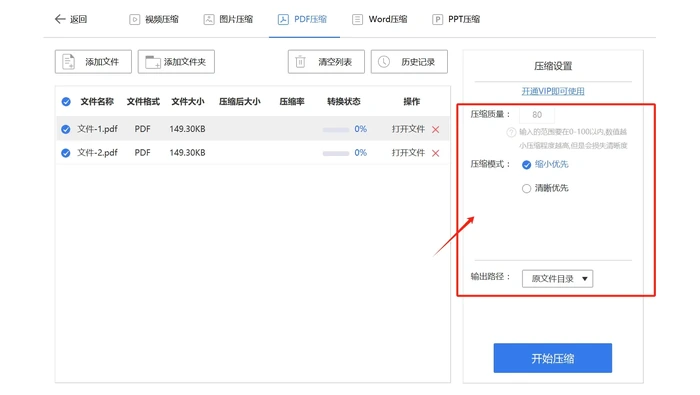Click the 转换状态 column header
Viewport: 700px width, 395px height.
(344, 102)
